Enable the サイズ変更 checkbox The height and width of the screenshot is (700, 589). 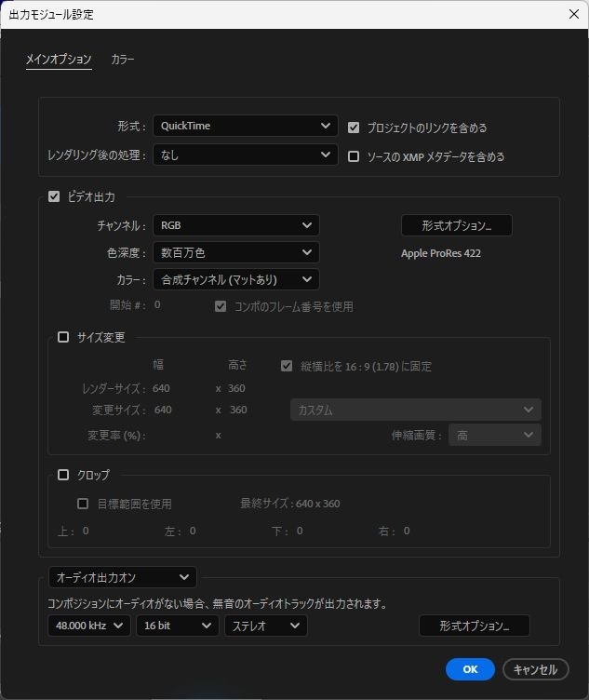63,337
